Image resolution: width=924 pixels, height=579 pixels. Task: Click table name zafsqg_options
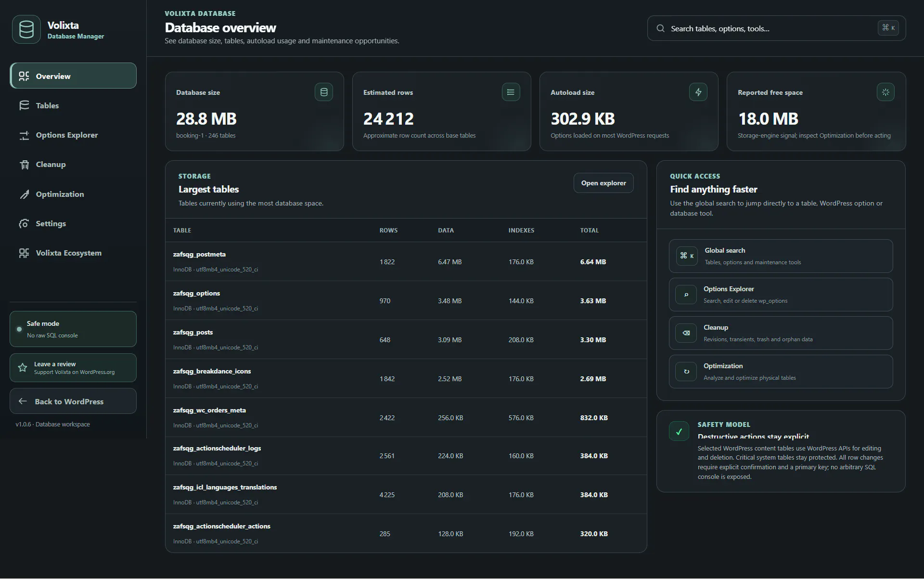point(196,293)
